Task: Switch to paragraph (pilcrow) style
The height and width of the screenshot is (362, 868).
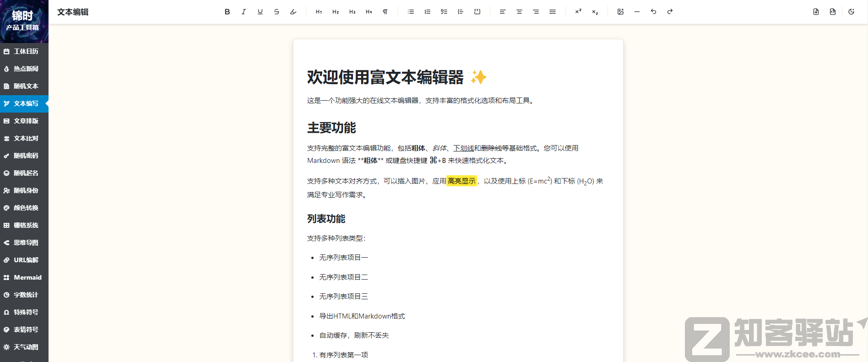Action: point(385,12)
